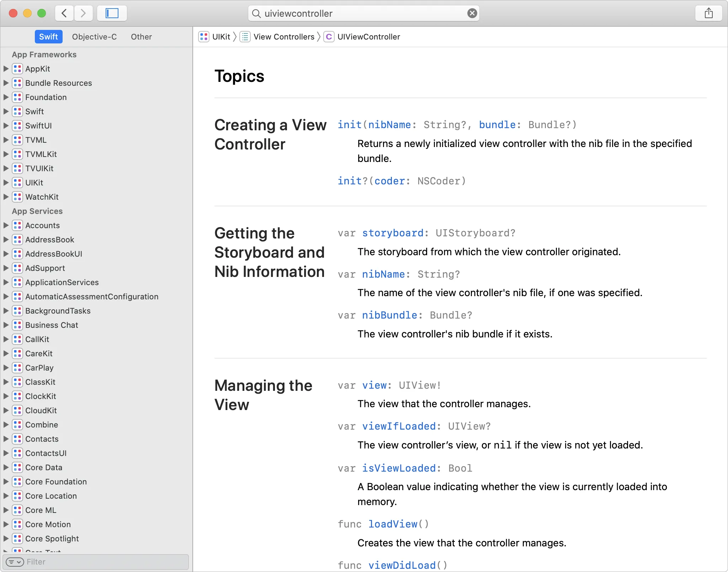The width and height of the screenshot is (728, 572).
Task: Select the Objective-C language tab
Action: [x=94, y=37]
